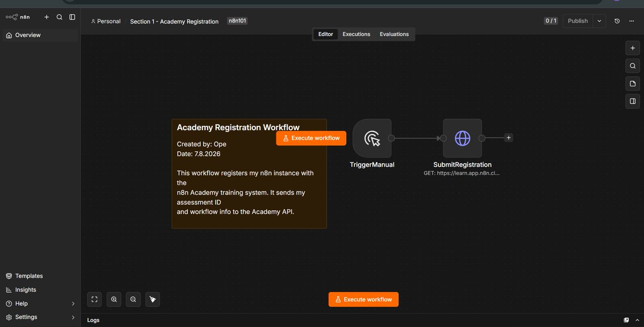Viewport: 644px width, 327px height.
Task: Expand the Help submenu
Action: click(x=40, y=303)
